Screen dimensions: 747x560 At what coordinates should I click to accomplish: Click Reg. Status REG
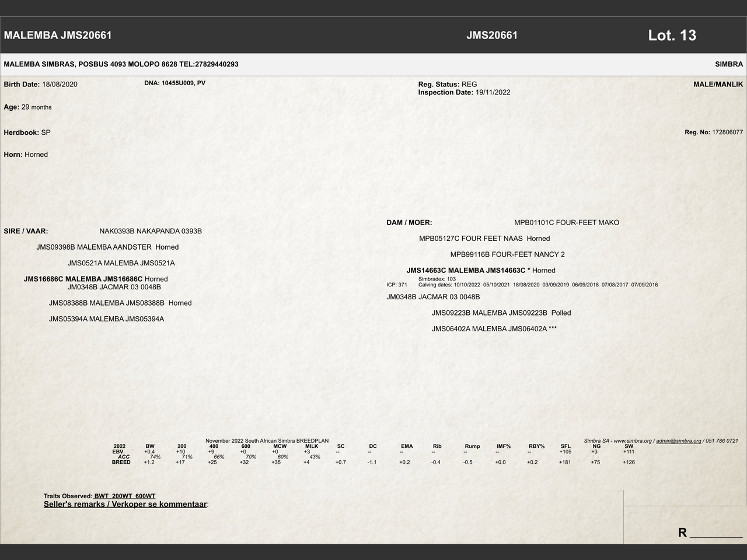pos(448,84)
